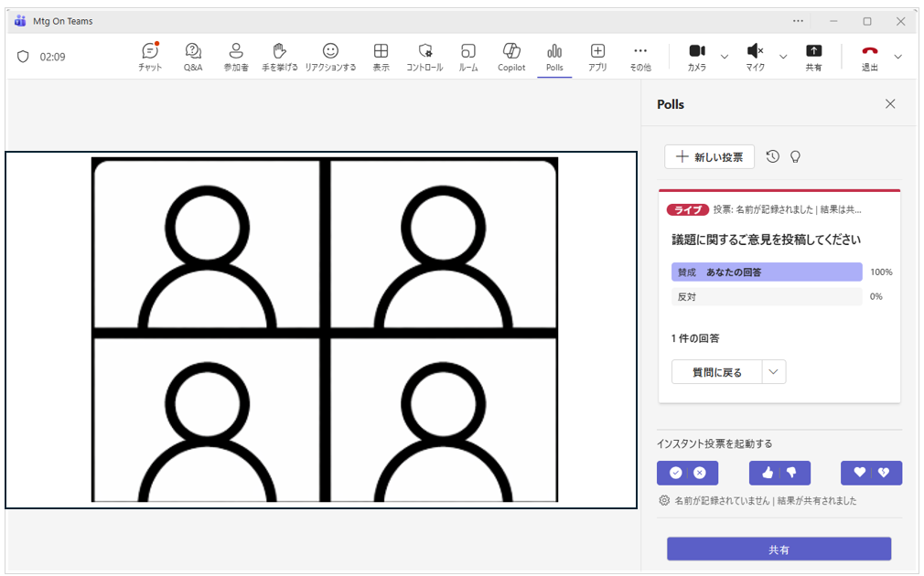Click the purple 共有 share button
Viewport: 924px width, 576px height.
click(x=779, y=549)
